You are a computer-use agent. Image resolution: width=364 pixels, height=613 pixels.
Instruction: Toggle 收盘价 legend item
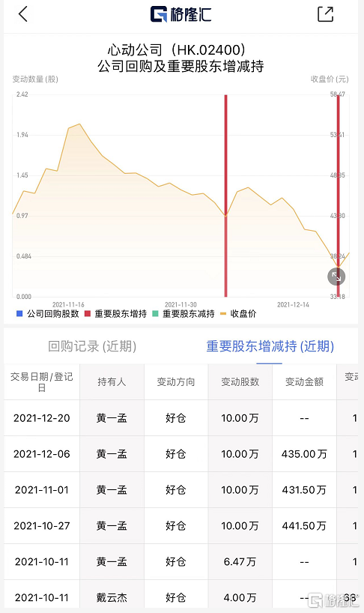pyautogui.click(x=238, y=313)
